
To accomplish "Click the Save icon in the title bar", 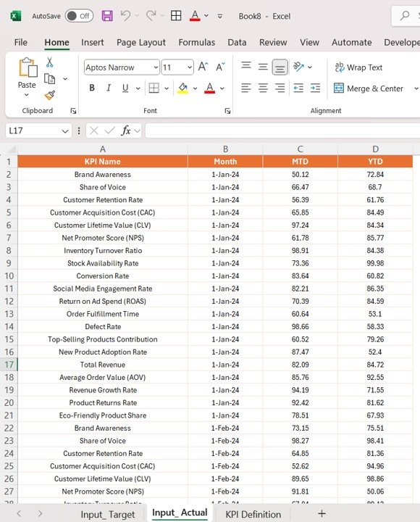I will click(107, 16).
